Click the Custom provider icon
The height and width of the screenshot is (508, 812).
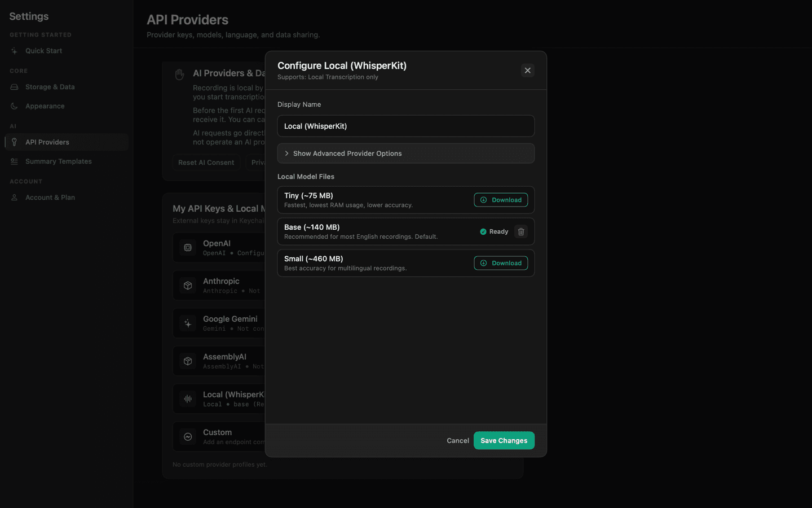(x=188, y=437)
